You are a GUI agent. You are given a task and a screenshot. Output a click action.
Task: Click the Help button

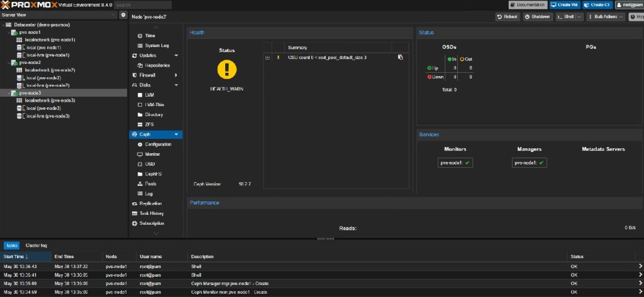coord(636,17)
